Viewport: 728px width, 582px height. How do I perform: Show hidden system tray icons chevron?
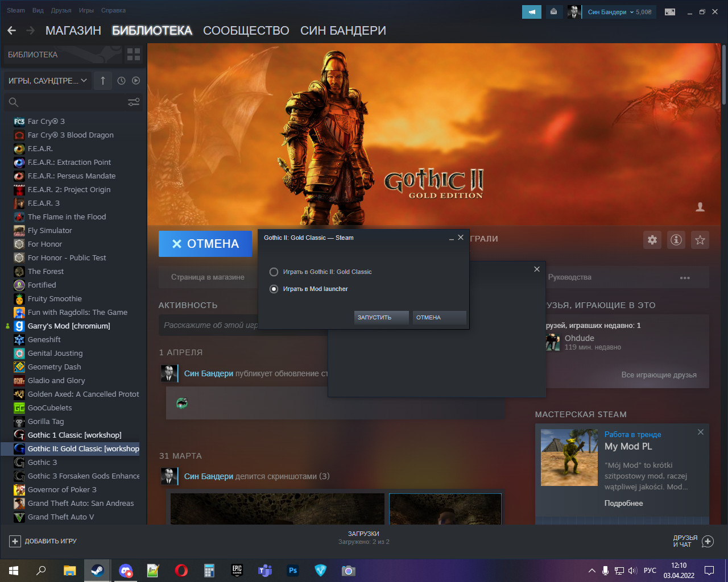click(x=592, y=571)
